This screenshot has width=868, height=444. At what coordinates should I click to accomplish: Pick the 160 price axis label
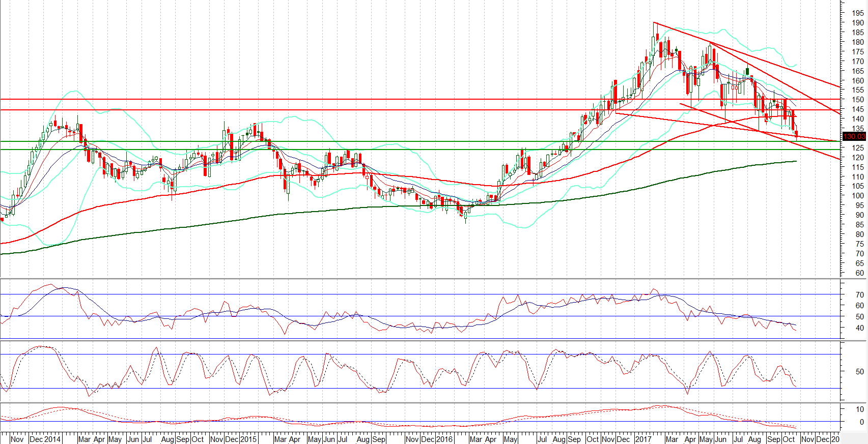(x=858, y=81)
